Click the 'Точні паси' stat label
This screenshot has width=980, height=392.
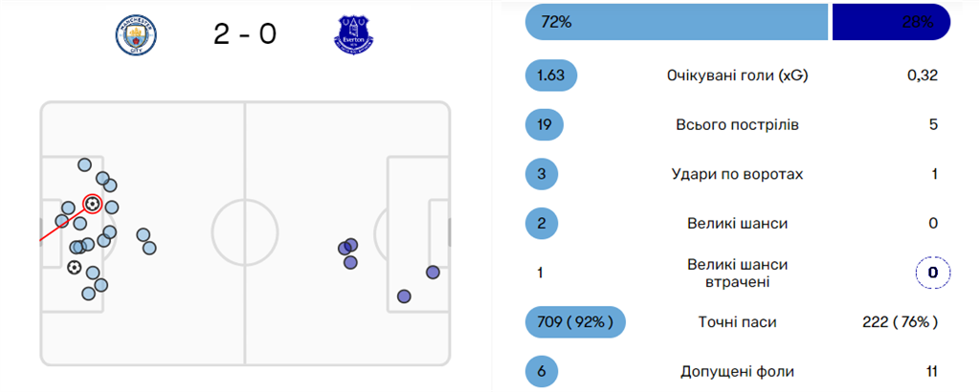(x=737, y=322)
